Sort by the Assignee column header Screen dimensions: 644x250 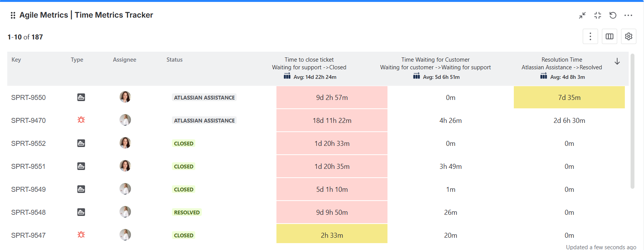pyautogui.click(x=124, y=60)
